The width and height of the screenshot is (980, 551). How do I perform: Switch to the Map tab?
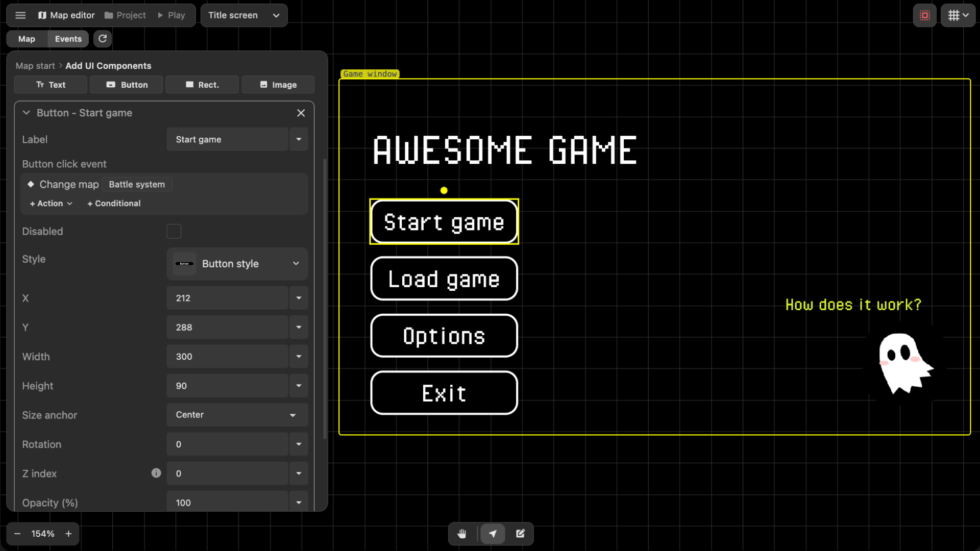(27, 39)
